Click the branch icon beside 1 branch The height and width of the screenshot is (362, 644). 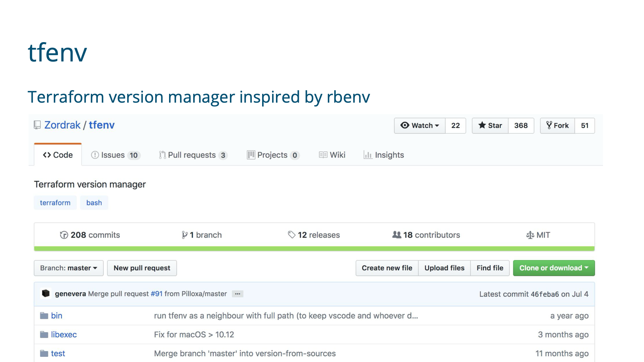tap(185, 235)
